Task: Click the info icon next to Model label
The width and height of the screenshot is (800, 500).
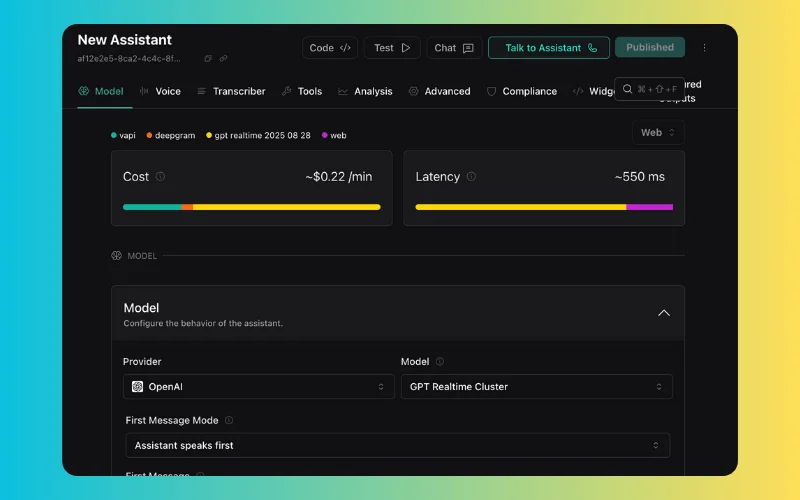Action: 440,362
